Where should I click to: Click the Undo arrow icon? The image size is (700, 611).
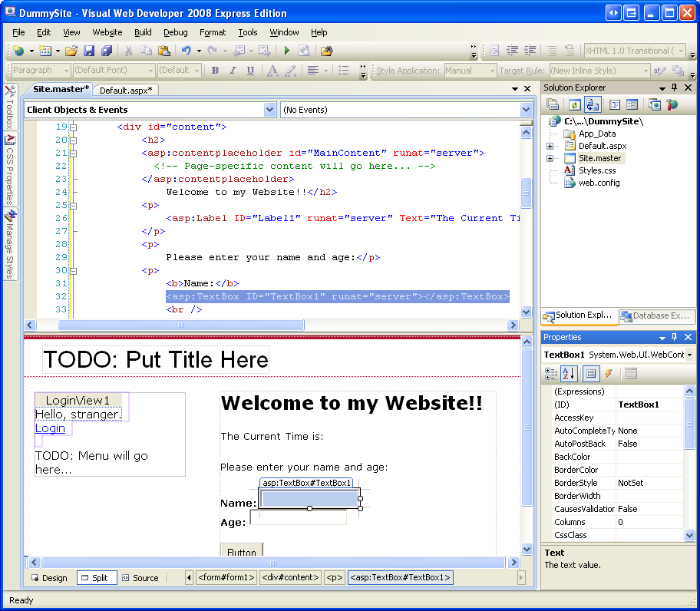[187, 51]
